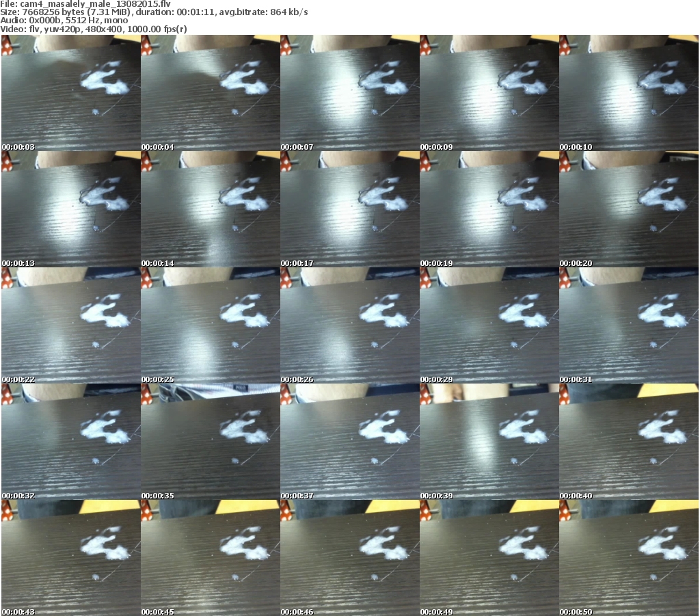Click the frame at 00:00:17
Screen dimensions: 700x616
click(x=349, y=209)
